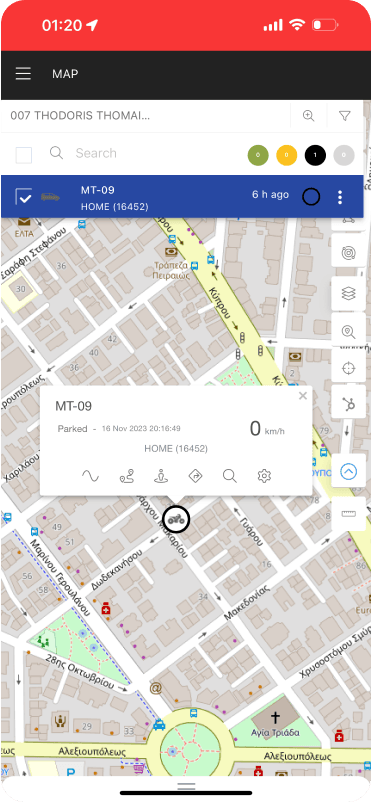Tap the taxi icon near the roundabout
Screen dimensions: 371x802
point(159,725)
